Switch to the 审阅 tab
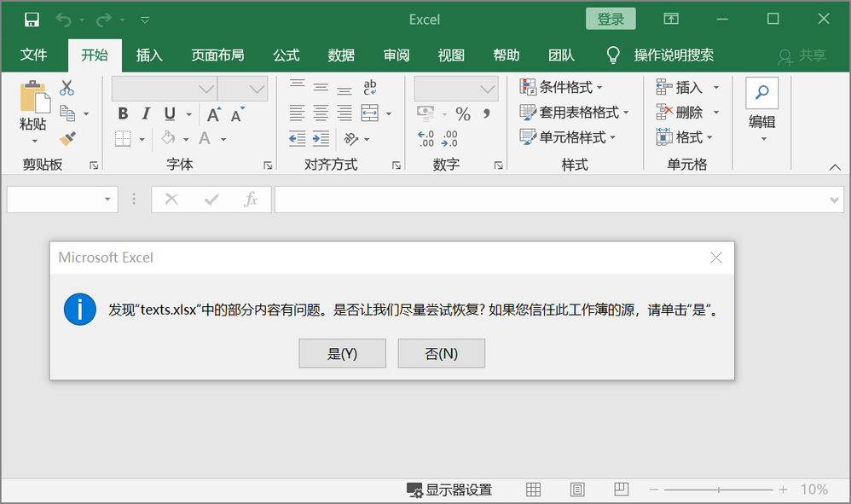The height and width of the screenshot is (504, 851). (397, 55)
